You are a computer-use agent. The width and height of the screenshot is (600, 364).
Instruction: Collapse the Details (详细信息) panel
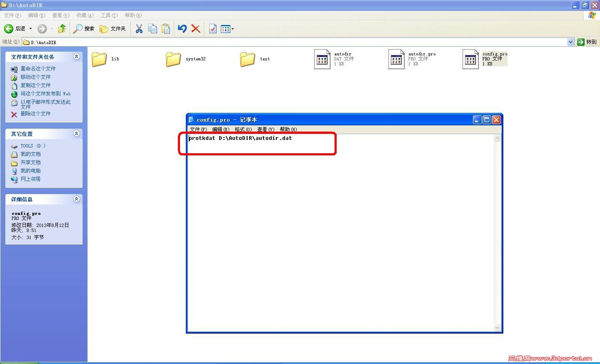[x=76, y=199]
